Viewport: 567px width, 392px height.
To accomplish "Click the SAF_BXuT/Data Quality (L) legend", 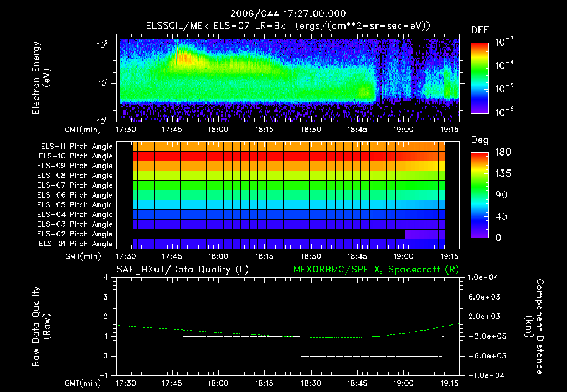I will point(183,270).
